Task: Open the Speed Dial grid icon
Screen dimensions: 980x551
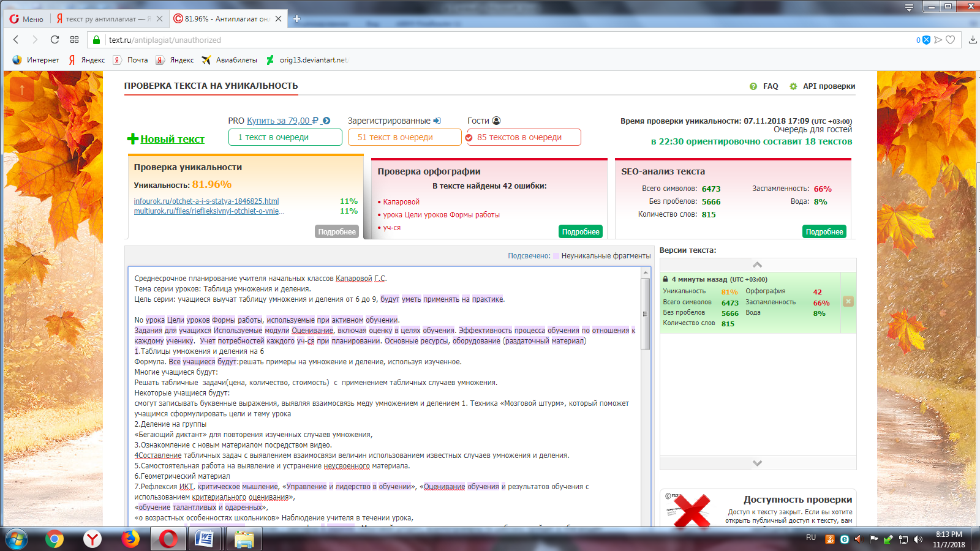Action: (x=74, y=40)
